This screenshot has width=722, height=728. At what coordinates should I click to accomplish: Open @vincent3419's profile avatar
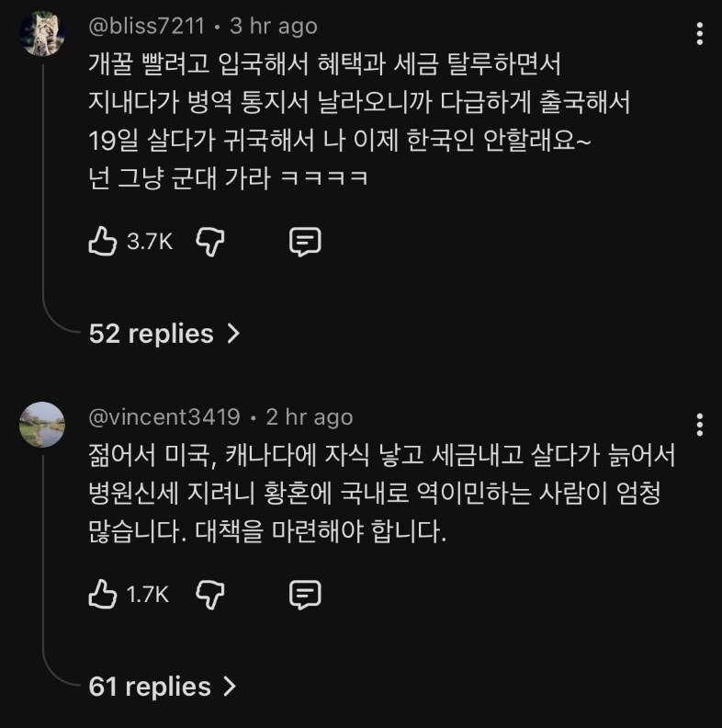pyautogui.click(x=42, y=424)
